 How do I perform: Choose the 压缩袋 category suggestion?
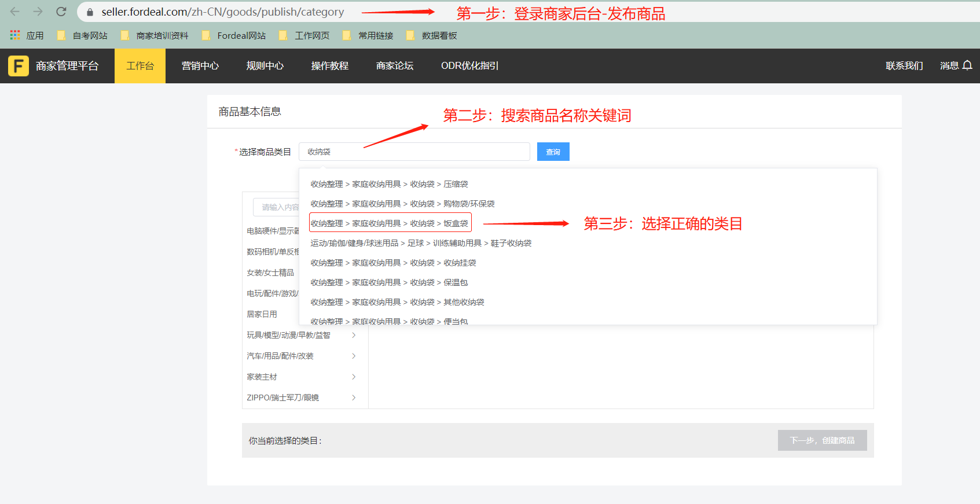(x=389, y=184)
